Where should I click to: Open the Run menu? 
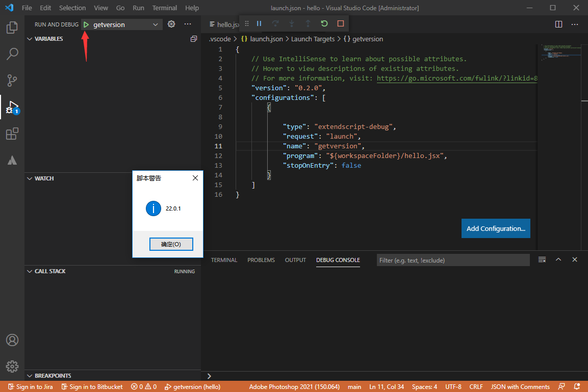pyautogui.click(x=138, y=8)
